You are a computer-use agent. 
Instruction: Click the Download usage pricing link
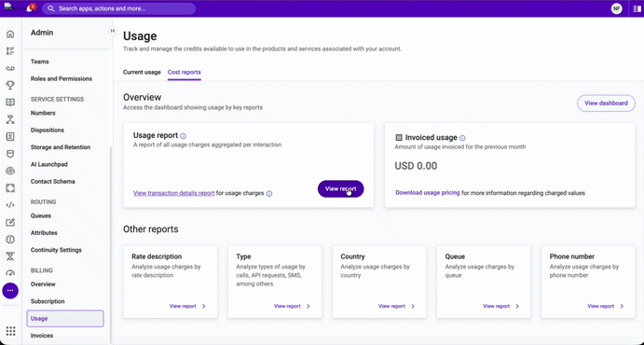pyautogui.click(x=428, y=193)
